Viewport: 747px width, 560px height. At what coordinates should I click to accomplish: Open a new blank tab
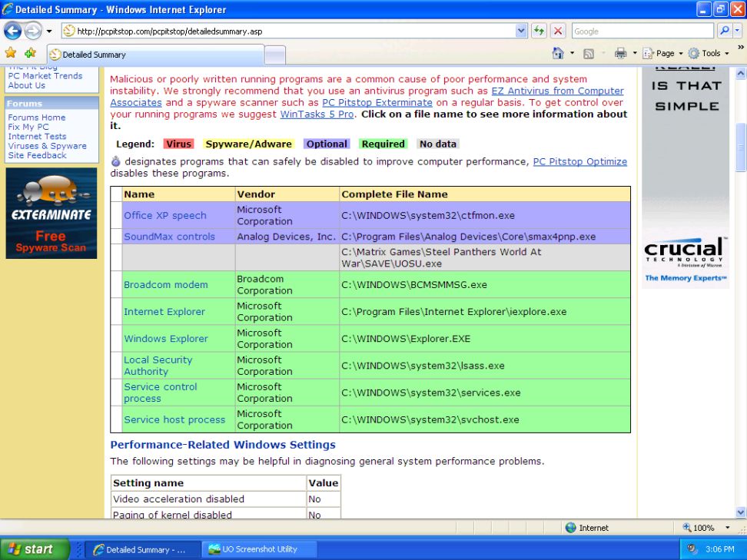pos(275,55)
